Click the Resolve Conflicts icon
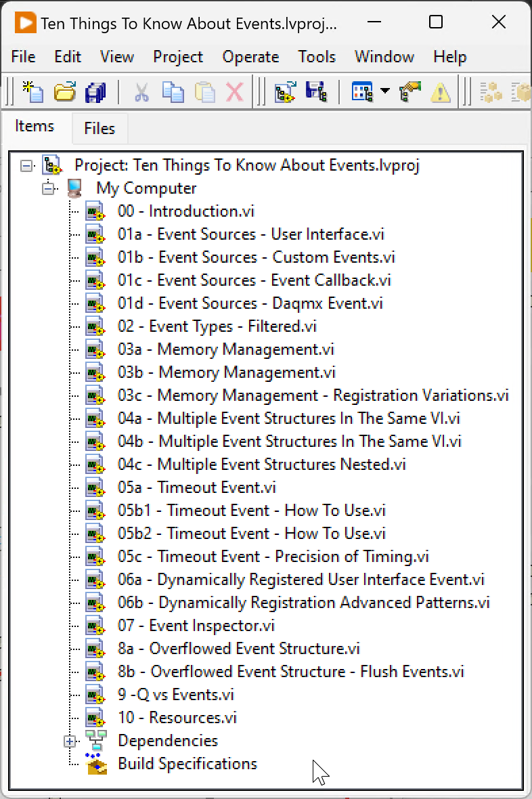532x799 pixels. pyautogui.click(x=410, y=92)
